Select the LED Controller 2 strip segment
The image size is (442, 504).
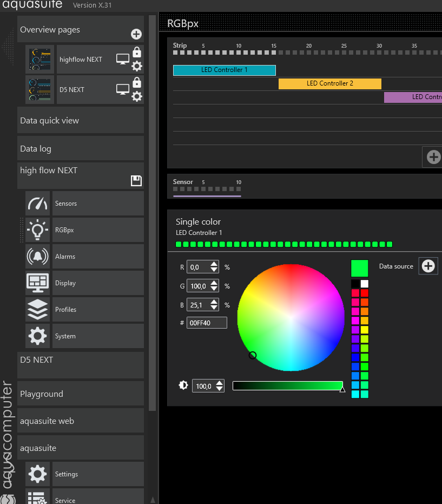click(329, 84)
